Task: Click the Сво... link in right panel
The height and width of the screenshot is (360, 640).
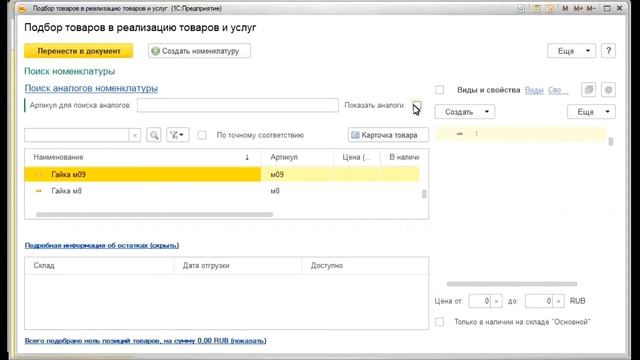Action: [x=558, y=90]
